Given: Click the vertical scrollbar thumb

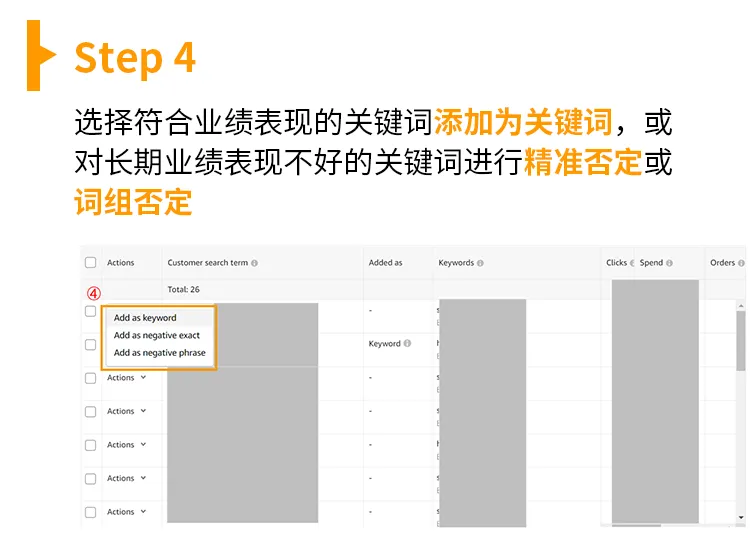Looking at the screenshot, I should coord(741,341).
